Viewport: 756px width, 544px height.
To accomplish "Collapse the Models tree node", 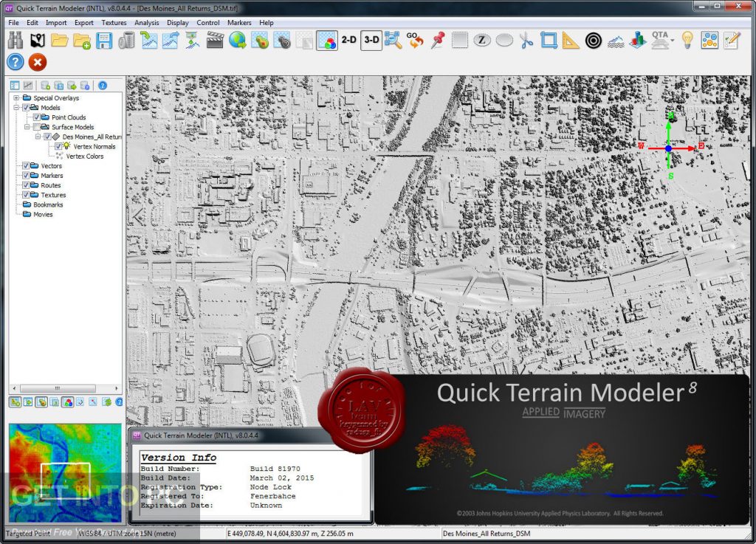I will pos(16,108).
